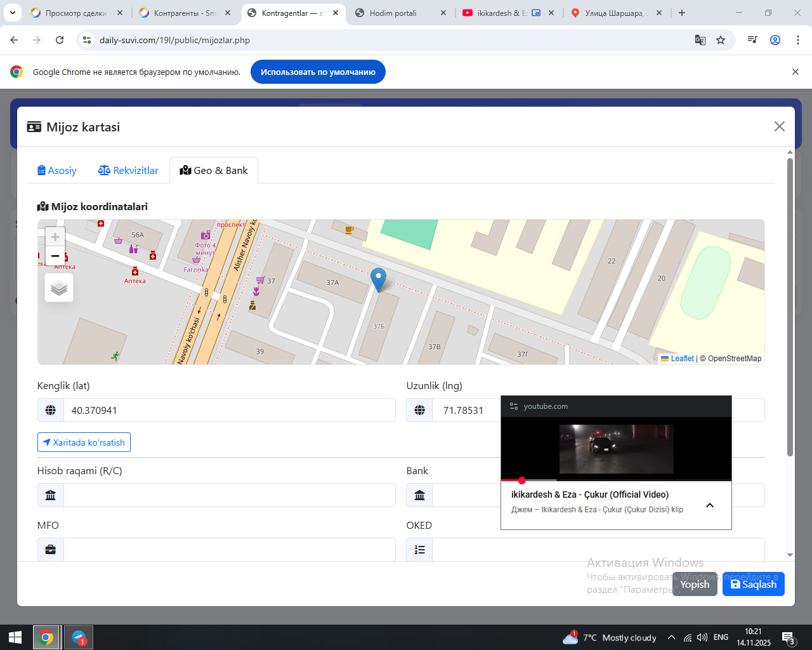Click the Hisob raqami (R/C) input field
The width and height of the screenshot is (812, 650).
pyautogui.click(x=229, y=495)
